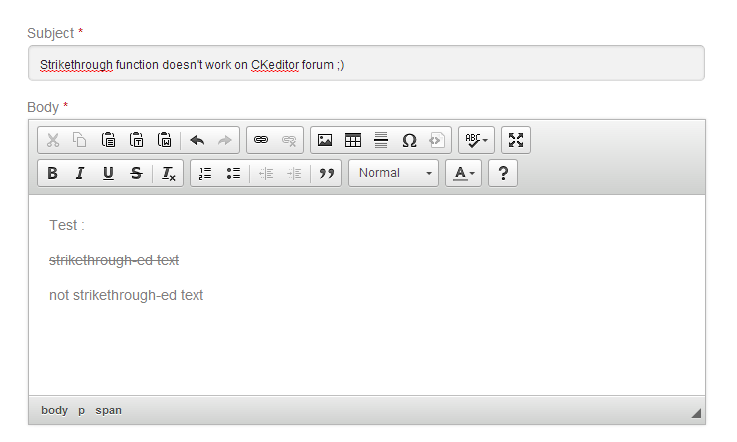
Task: Open the text color dropdown
Action: (464, 173)
